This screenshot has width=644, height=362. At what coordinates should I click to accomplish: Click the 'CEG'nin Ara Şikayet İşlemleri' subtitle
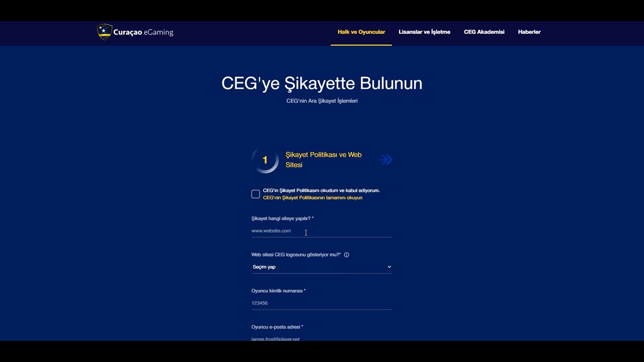(x=322, y=101)
